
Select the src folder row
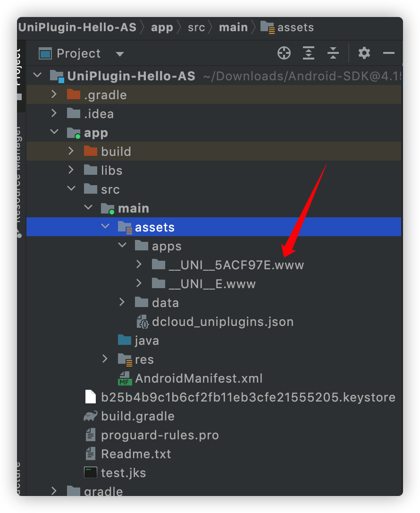pos(214,189)
